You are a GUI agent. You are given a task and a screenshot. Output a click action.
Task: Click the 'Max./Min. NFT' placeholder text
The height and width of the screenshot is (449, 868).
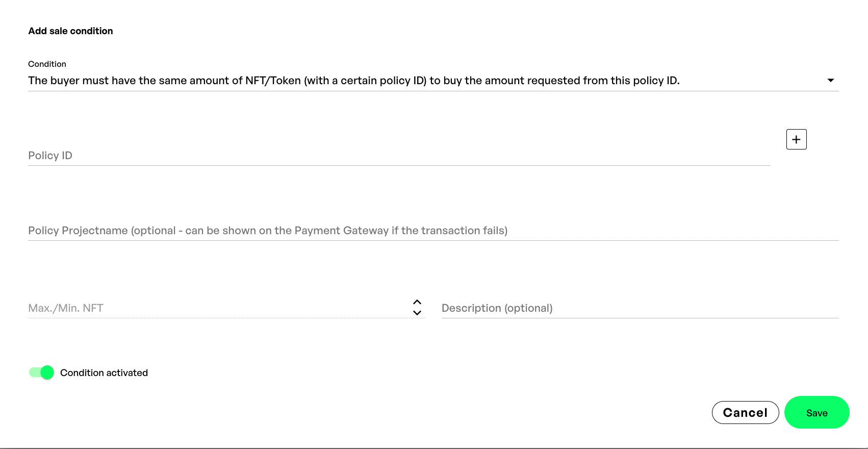coord(66,308)
